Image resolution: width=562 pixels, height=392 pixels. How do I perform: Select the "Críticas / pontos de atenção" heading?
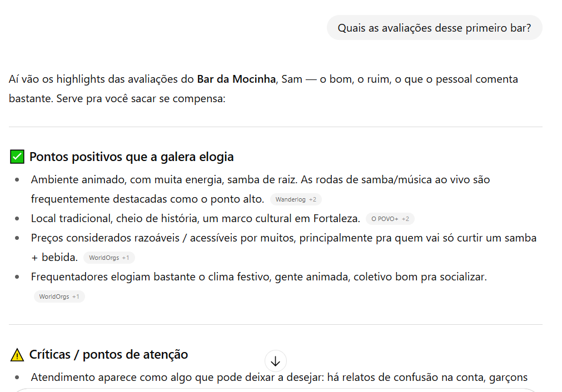[108, 354]
